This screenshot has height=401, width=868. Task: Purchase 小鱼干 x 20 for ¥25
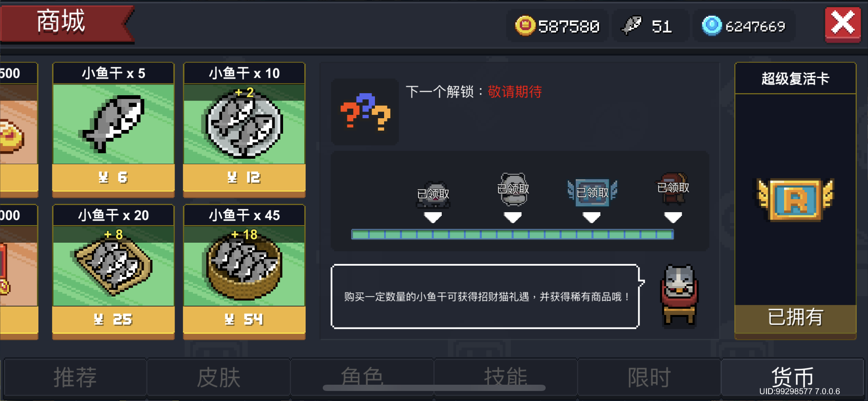(113, 272)
